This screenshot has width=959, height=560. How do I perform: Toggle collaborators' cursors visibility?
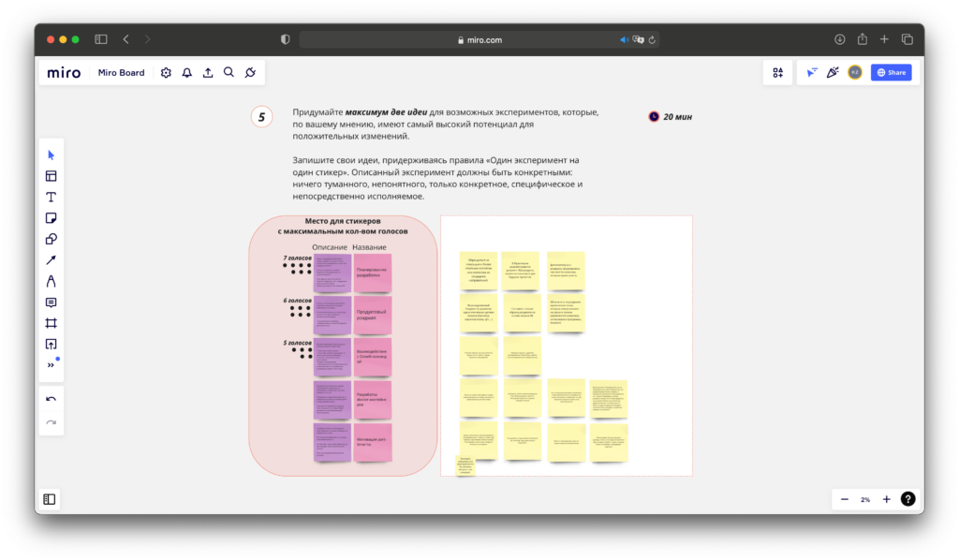click(812, 73)
